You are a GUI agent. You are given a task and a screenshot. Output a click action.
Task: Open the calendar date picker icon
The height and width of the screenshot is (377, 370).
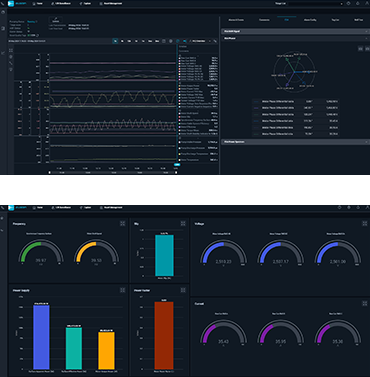(164, 41)
